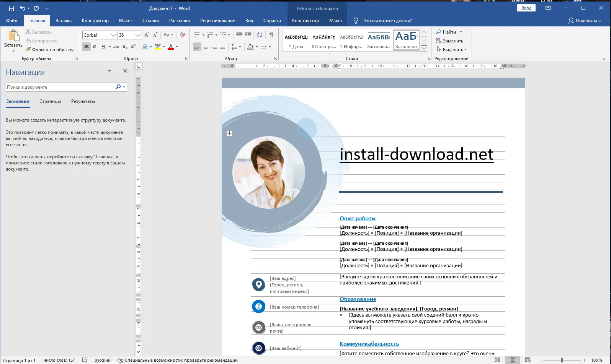Select the bulleted list icon
611x364 pixels.
click(x=197, y=35)
